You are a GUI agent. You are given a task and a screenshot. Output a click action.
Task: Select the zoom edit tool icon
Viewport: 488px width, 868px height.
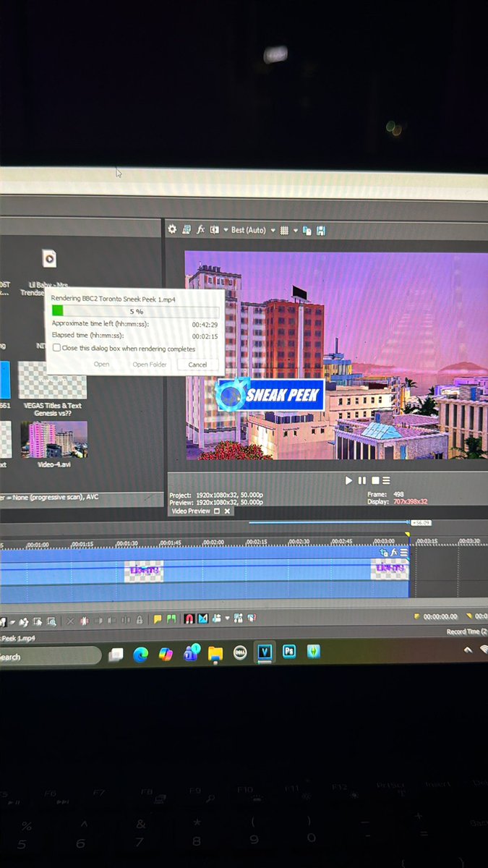point(51,621)
